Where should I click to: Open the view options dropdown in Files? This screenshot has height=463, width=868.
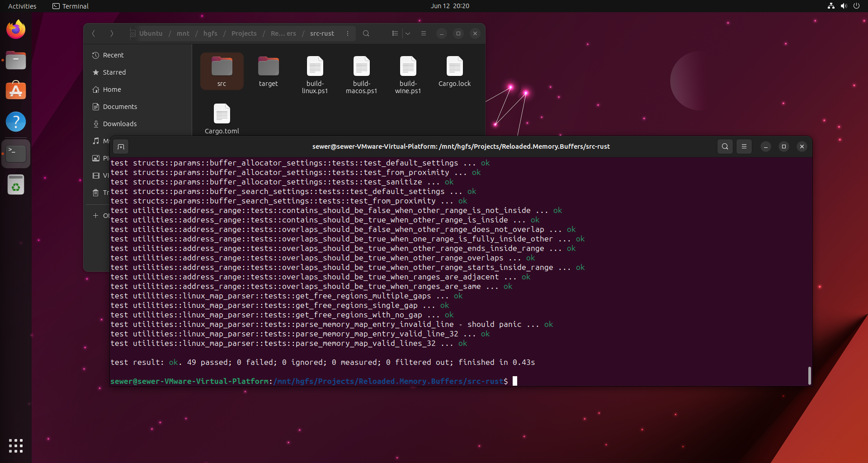[408, 33]
